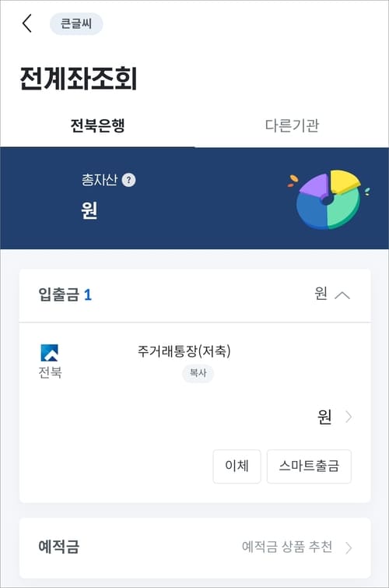
Task: Click the 예적금 section title
Action: tap(59, 547)
